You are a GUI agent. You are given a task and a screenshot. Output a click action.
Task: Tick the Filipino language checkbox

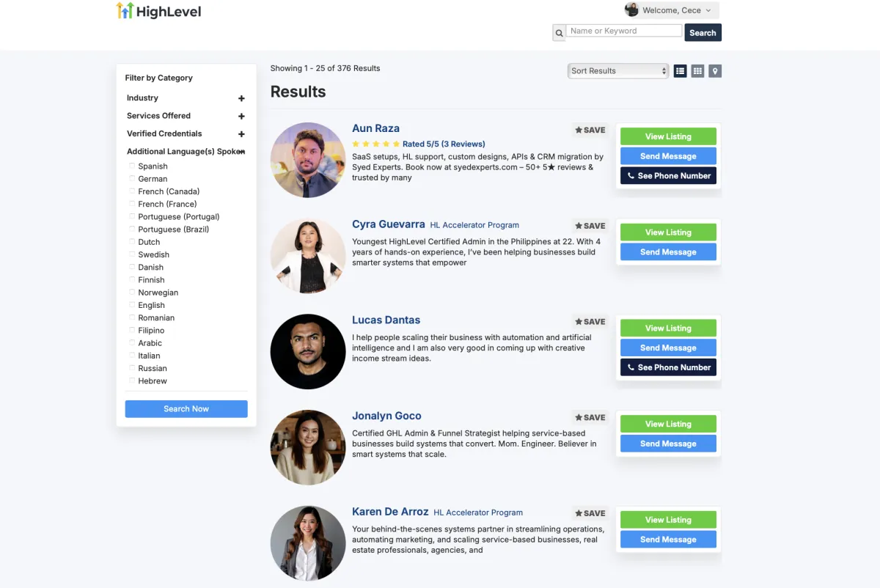132,331
